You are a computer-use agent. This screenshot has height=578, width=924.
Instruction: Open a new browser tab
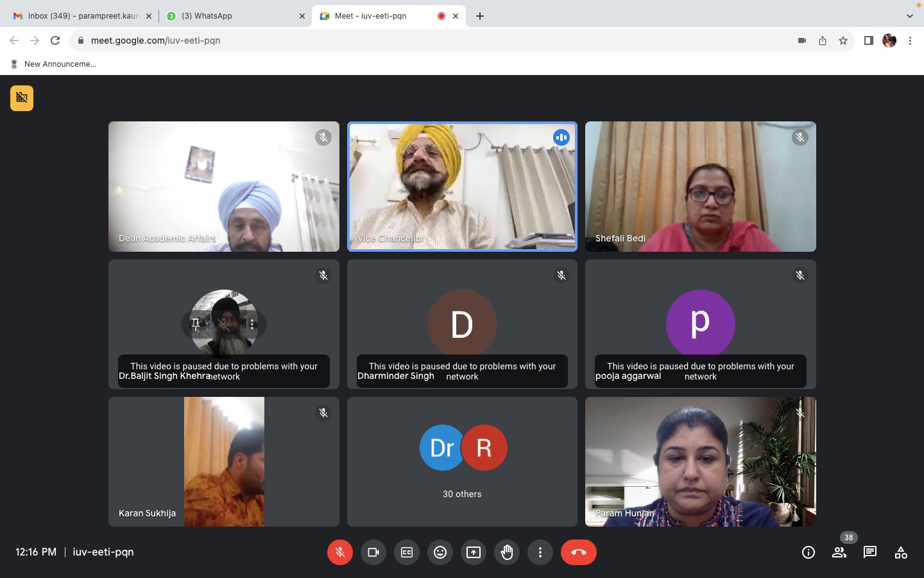click(480, 16)
